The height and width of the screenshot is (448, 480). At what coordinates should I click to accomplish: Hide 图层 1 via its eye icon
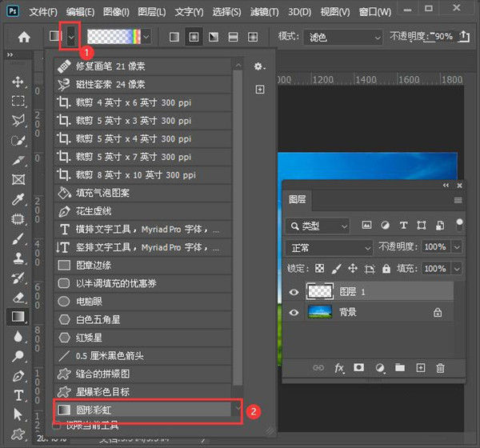coord(294,292)
